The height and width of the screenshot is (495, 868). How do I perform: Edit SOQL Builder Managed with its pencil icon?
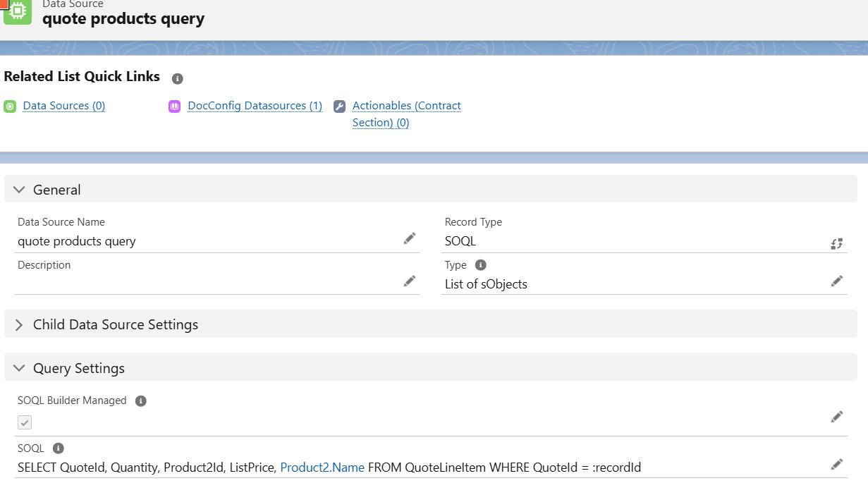837,416
